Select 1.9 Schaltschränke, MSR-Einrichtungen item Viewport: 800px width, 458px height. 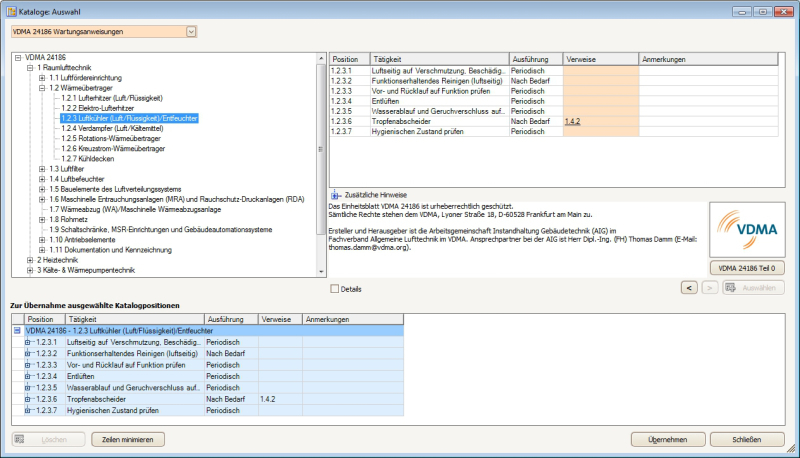click(x=161, y=230)
